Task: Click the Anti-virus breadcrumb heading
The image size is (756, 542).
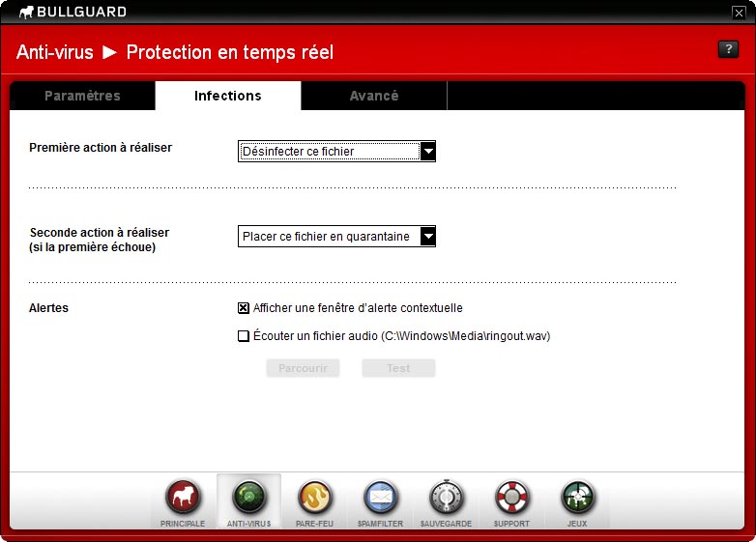Action: (55, 52)
